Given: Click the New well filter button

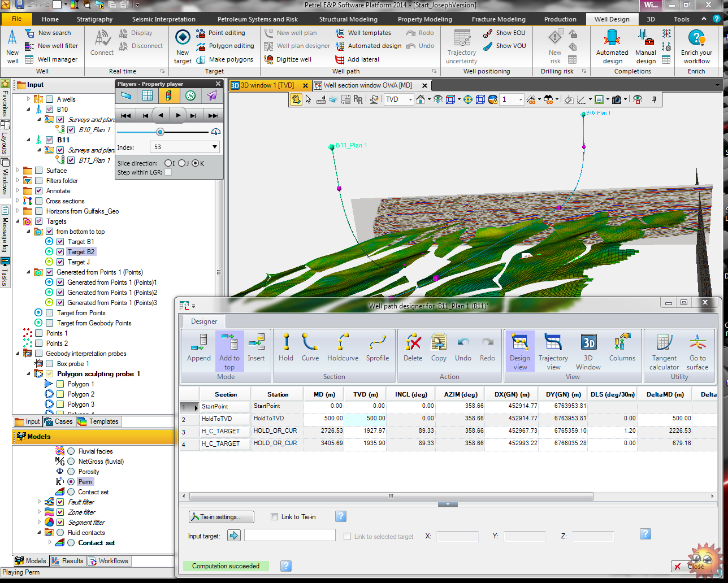Looking at the screenshot, I should click(52, 46).
